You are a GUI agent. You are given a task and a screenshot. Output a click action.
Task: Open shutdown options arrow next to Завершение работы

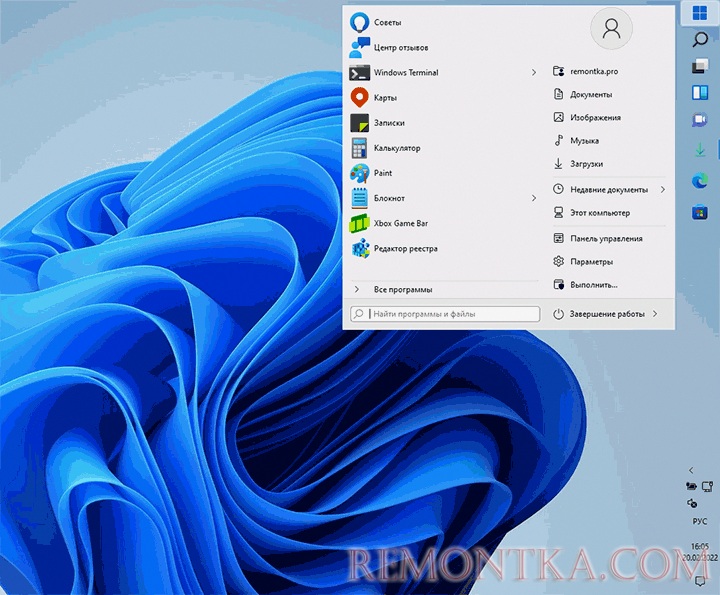coord(655,314)
